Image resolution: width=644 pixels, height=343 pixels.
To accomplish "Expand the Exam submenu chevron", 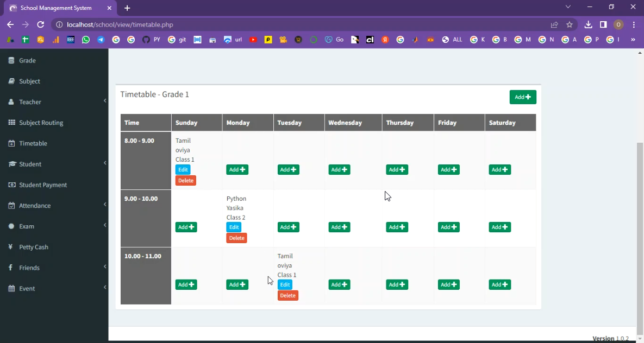I will (105, 225).
